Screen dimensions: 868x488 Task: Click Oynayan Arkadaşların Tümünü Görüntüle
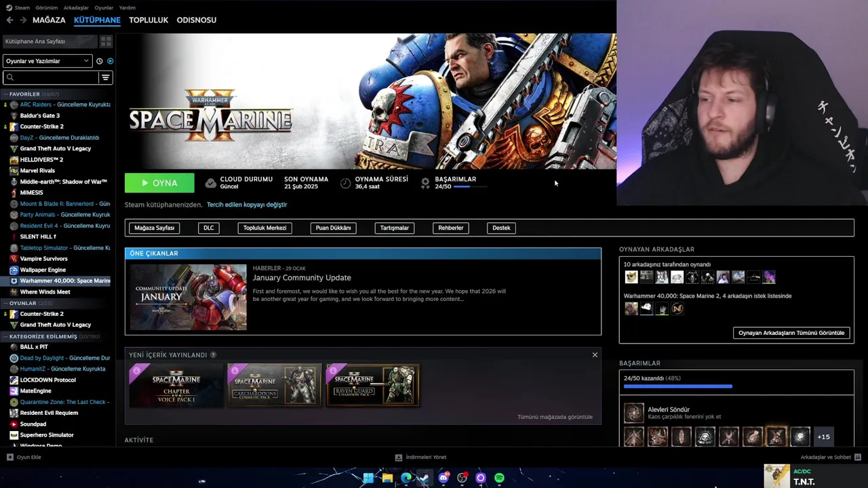click(x=791, y=333)
